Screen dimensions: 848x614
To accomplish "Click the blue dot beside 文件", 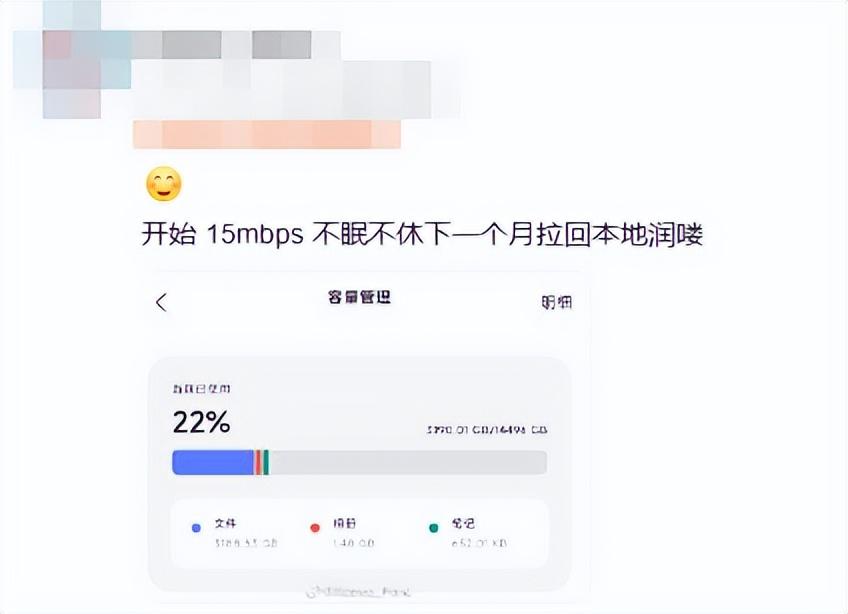I will click(196, 528).
